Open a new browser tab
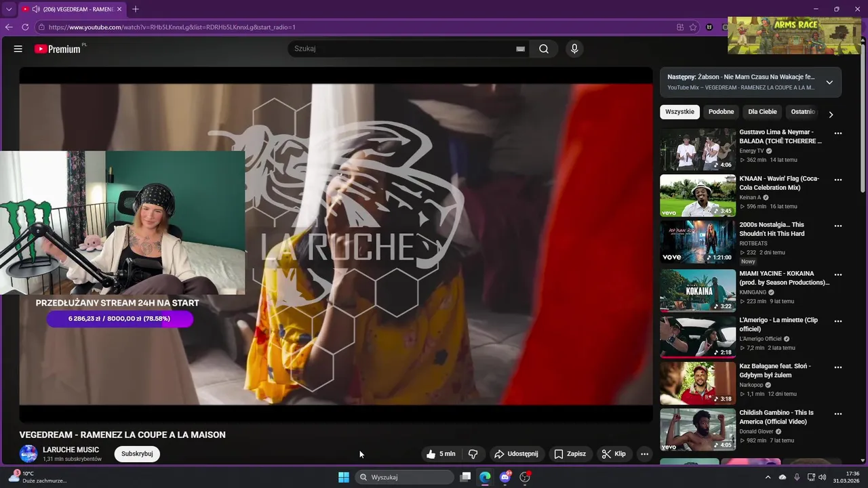868x488 pixels. tap(136, 9)
